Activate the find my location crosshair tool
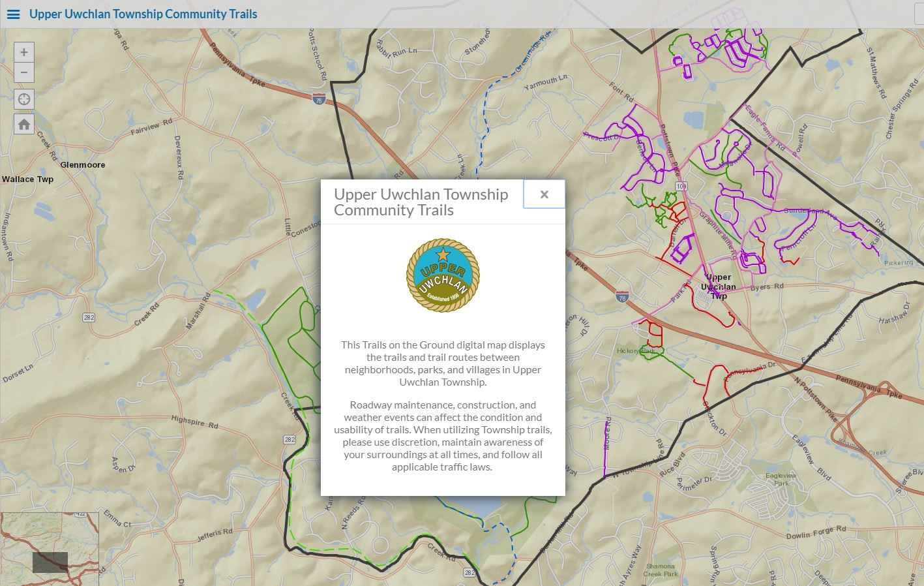 tap(23, 99)
